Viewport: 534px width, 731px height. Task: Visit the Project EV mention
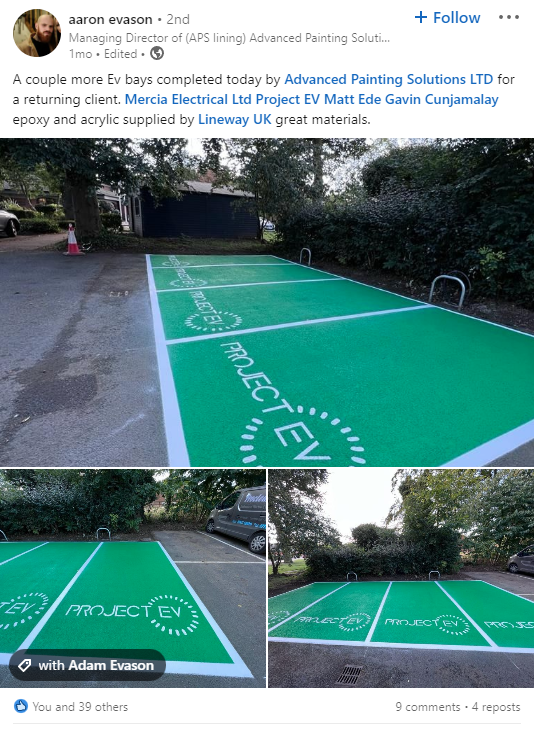(288, 99)
